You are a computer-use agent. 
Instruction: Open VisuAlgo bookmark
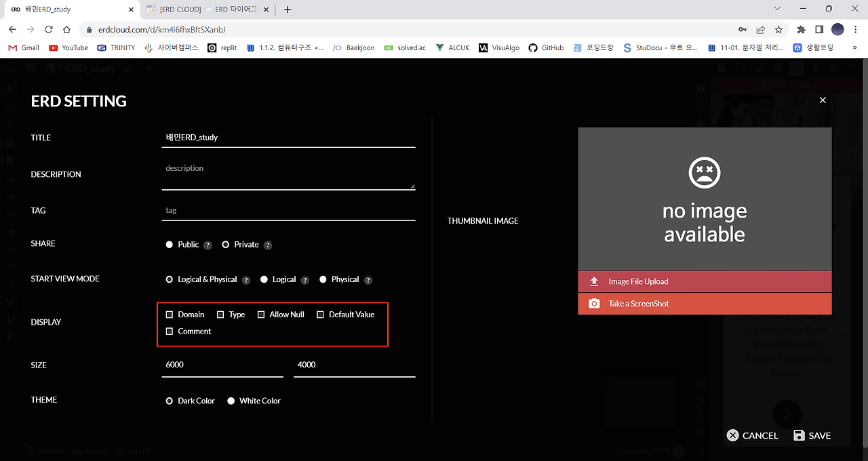(499, 47)
